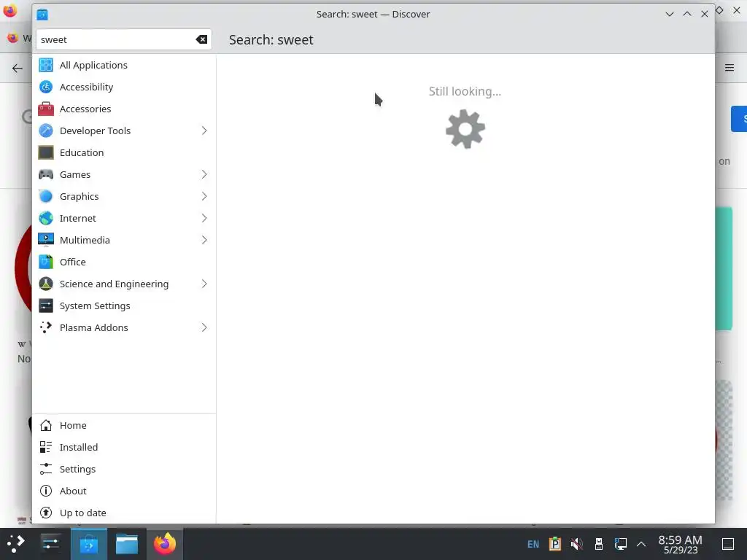Open the Firefox window hamburger menu
This screenshot has height=560, width=747.
pos(729,68)
